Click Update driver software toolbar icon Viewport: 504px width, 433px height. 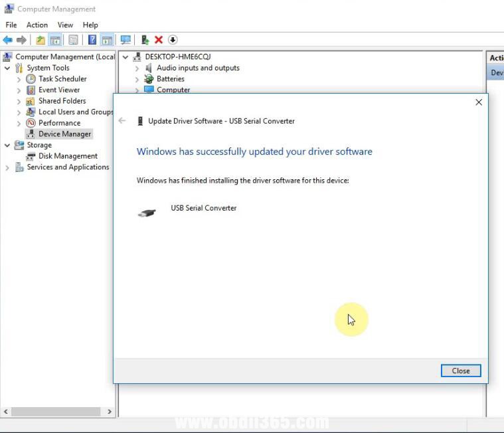pyautogui.click(x=145, y=40)
